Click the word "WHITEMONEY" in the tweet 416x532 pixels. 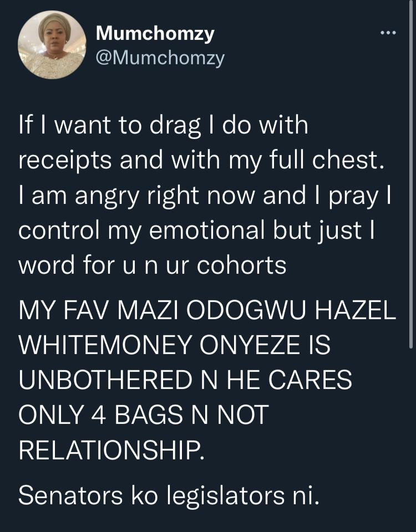(x=105, y=345)
